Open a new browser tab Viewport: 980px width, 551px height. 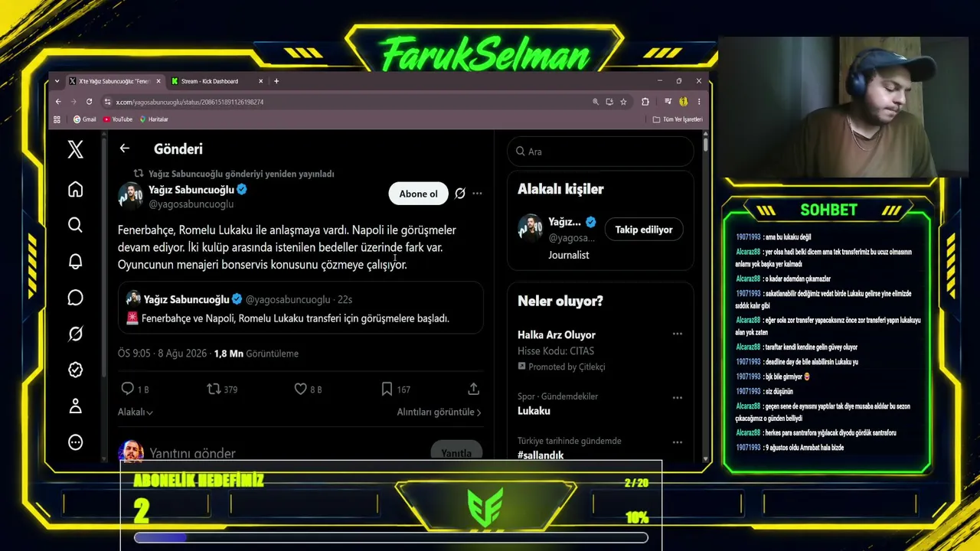tap(276, 81)
